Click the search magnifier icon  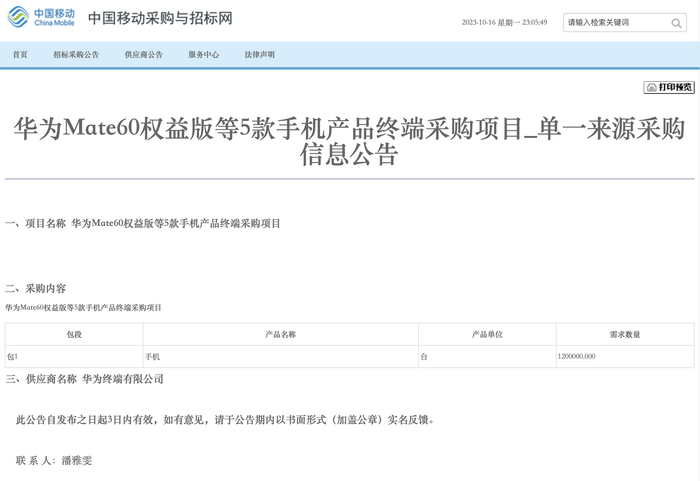pos(676,23)
